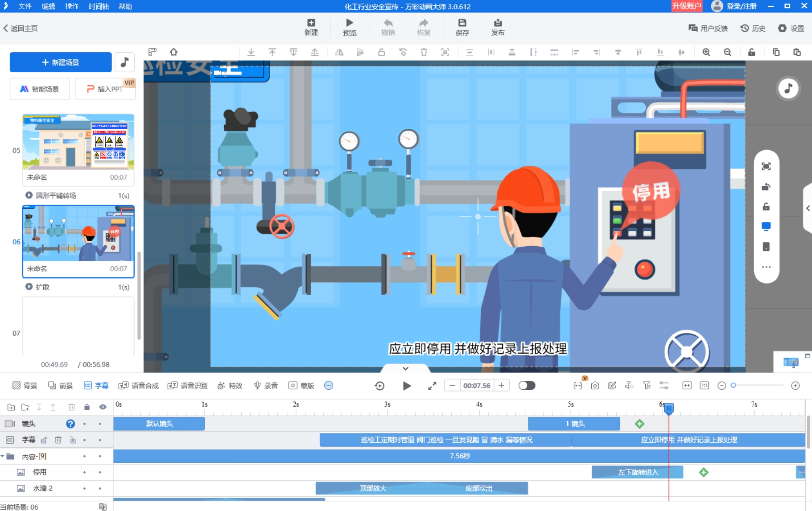Toggle lock icon in right floating panel
Image resolution: width=812 pixels, height=511 pixels.
click(766, 206)
